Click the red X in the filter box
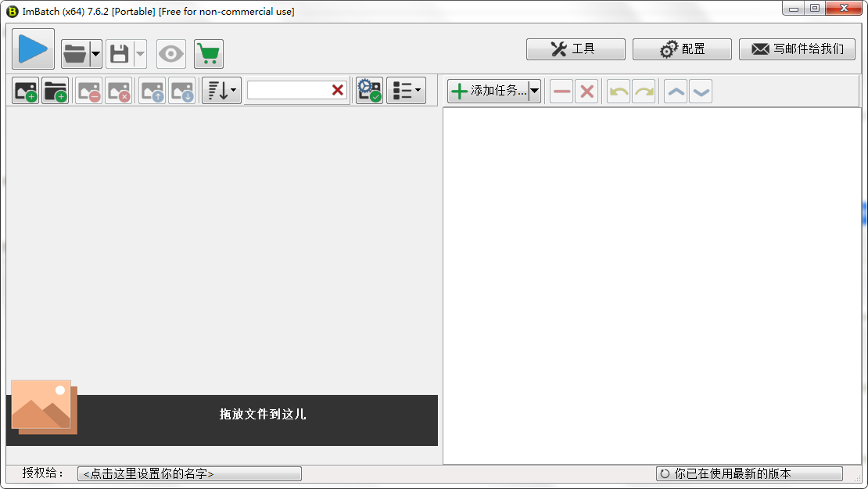Viewport: 868px width, 489px height. click(338, 90)
